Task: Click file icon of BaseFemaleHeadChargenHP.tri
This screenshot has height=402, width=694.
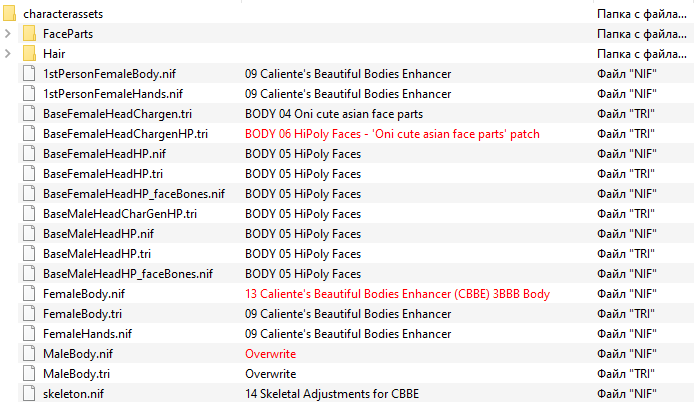Action: 29,133
